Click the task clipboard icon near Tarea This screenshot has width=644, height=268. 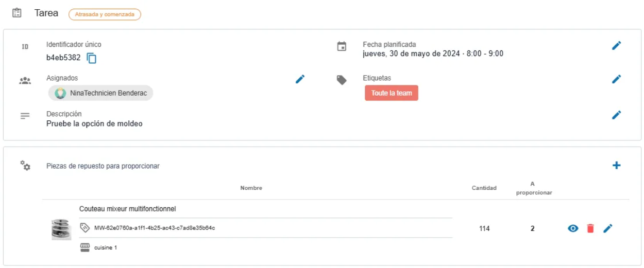[x=17, y=13]
